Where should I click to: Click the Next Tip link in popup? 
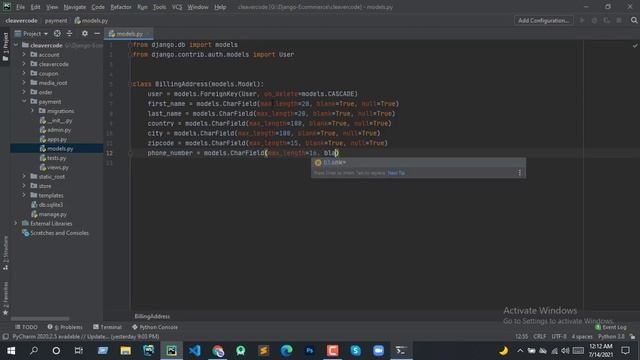[x=396, y=173]
